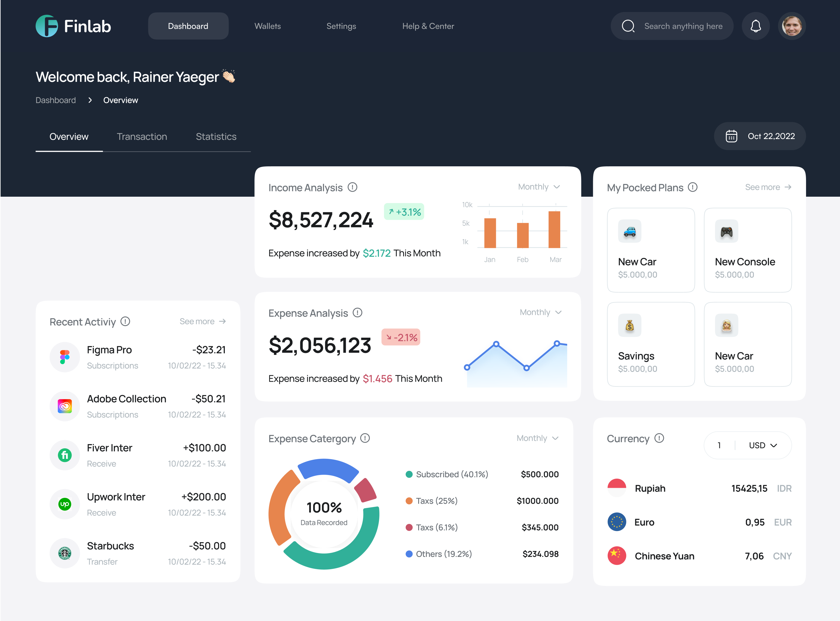Click the red Taxs (6.1%) legend dot

pyautogui.click(x=409, y=528)
